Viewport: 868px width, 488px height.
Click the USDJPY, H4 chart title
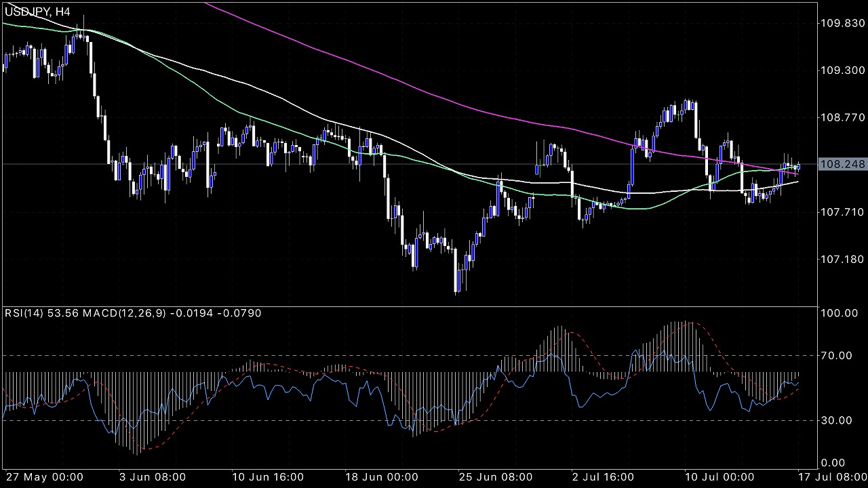(x=37, y=12)
